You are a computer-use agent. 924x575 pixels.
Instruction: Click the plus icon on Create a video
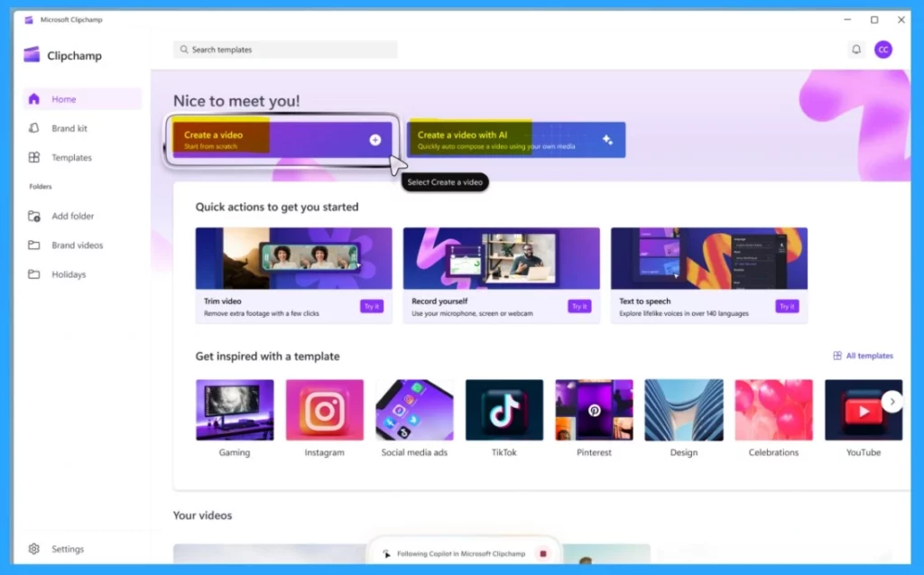pyautogui.click(x=374, y=140)
